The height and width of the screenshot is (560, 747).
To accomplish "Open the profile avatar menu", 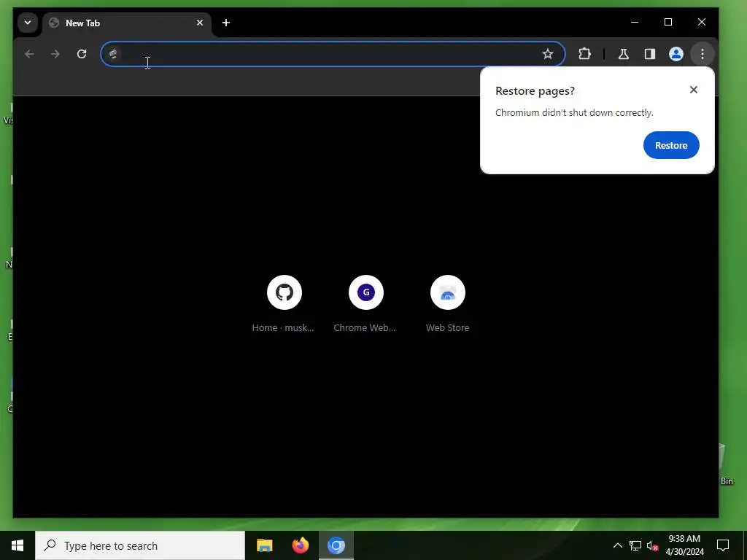I will point(676,54).
